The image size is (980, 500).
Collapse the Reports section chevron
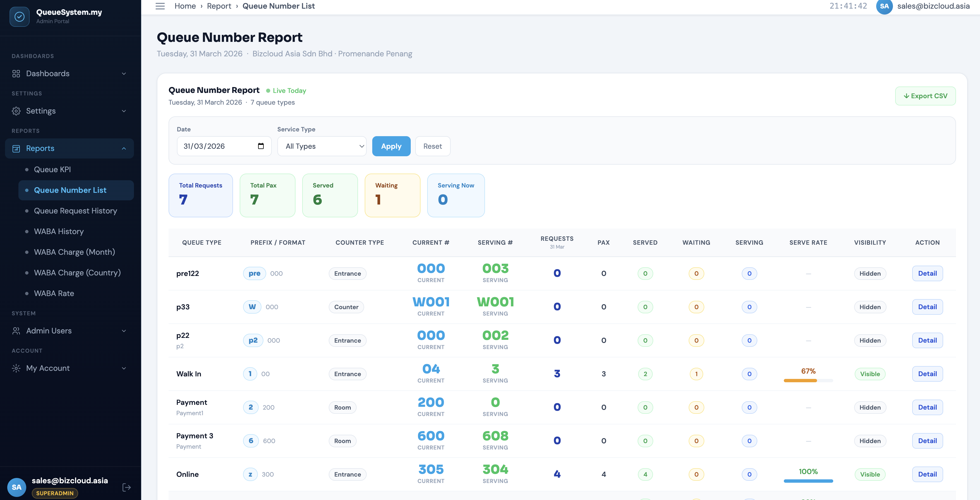point(124,148)
